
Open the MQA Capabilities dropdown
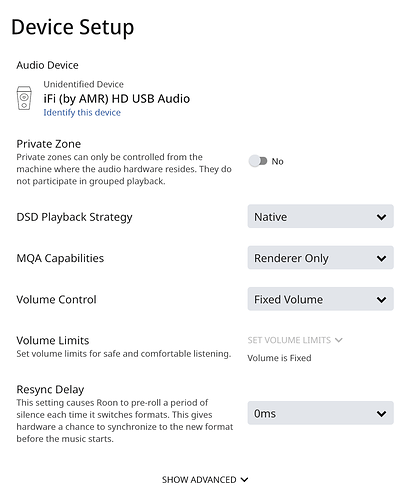(x=320, y=258)
